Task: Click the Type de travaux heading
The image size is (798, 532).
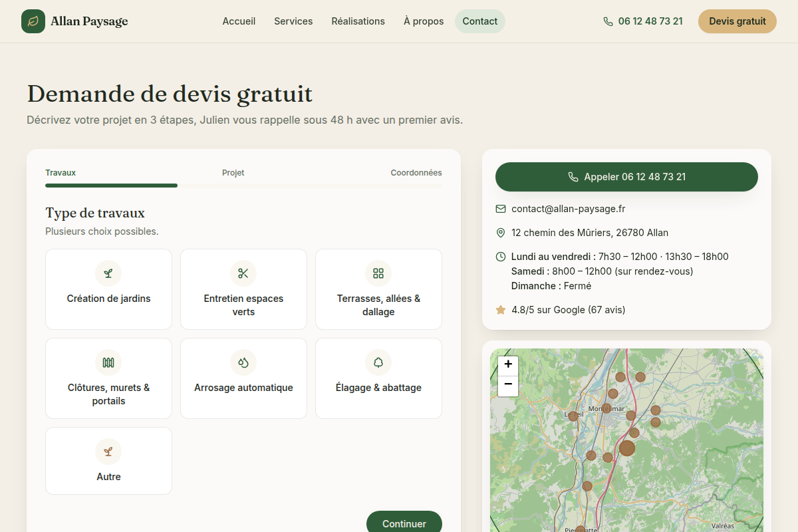Action: [95, 213]
